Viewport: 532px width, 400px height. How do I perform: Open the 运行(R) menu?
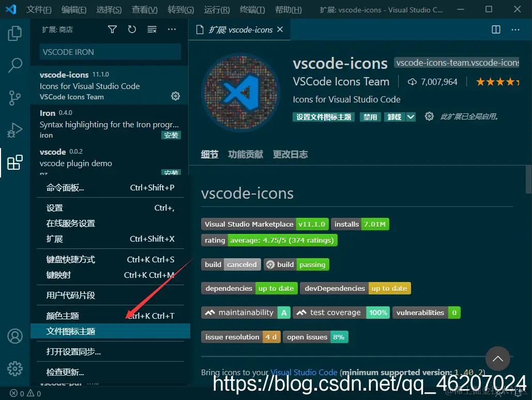coord(217,9)
